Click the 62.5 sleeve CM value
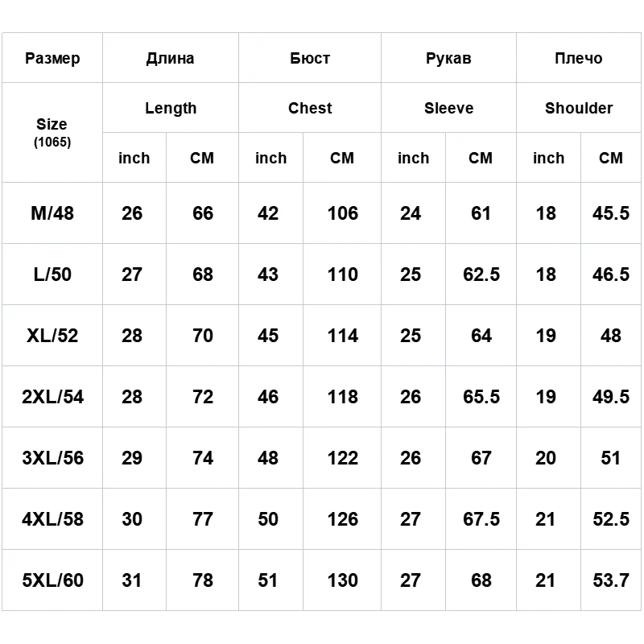 pyautogui.click(x=481, y=275)
